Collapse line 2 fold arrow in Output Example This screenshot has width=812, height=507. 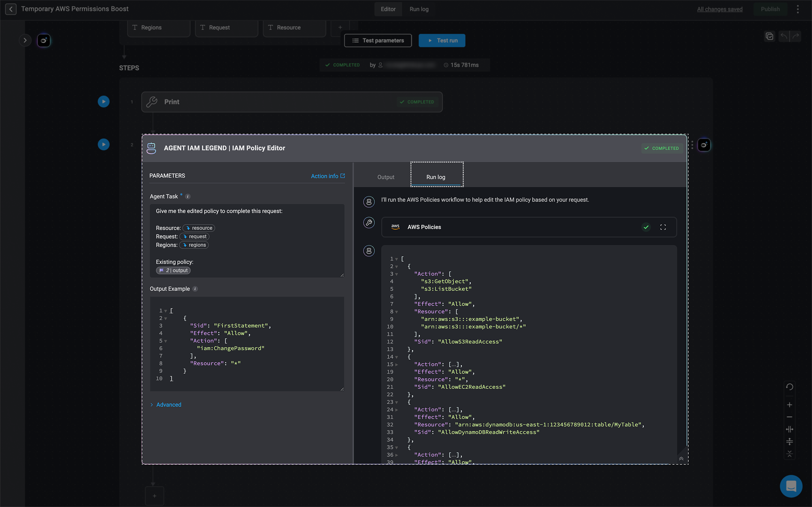point(165,319)
